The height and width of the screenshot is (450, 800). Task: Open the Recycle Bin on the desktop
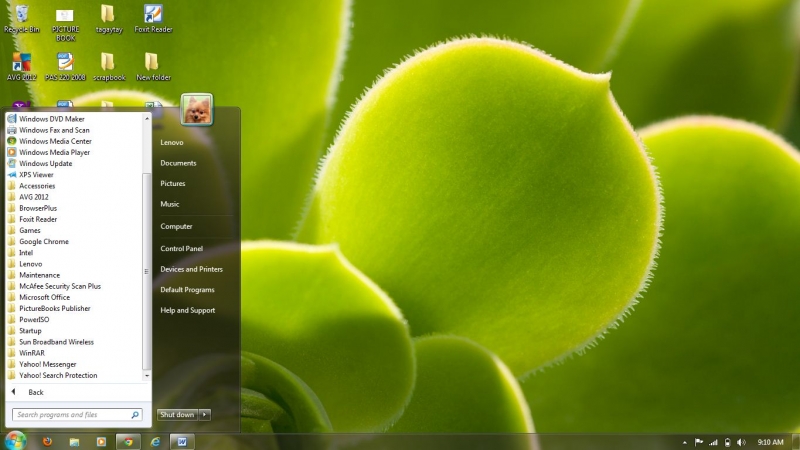tap(21, 18)
